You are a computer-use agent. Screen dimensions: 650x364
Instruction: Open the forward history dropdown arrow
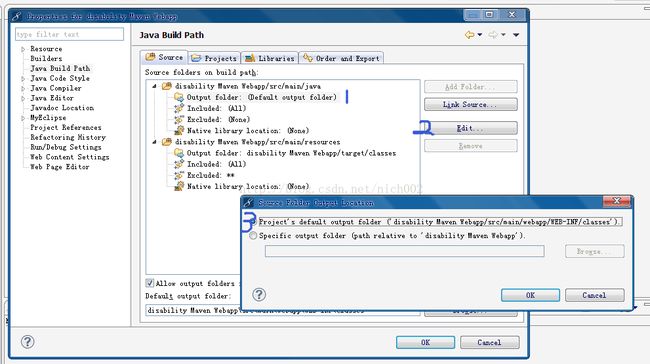[503, 35]
